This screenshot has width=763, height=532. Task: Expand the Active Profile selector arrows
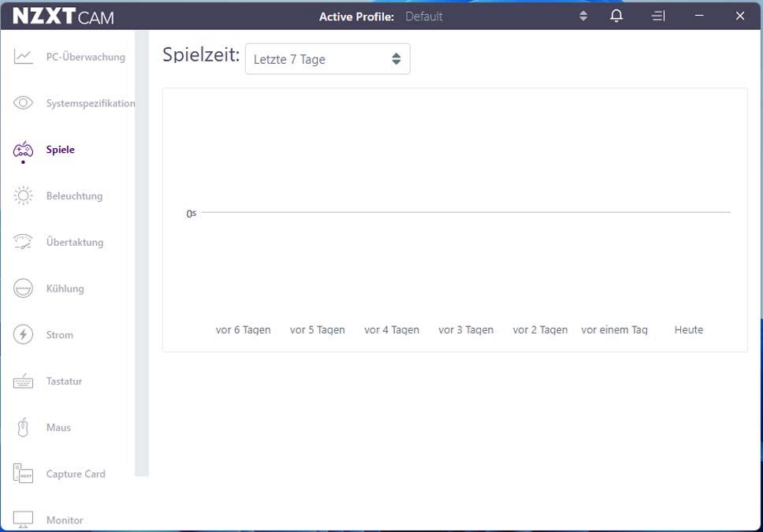[x=583, y=16]
